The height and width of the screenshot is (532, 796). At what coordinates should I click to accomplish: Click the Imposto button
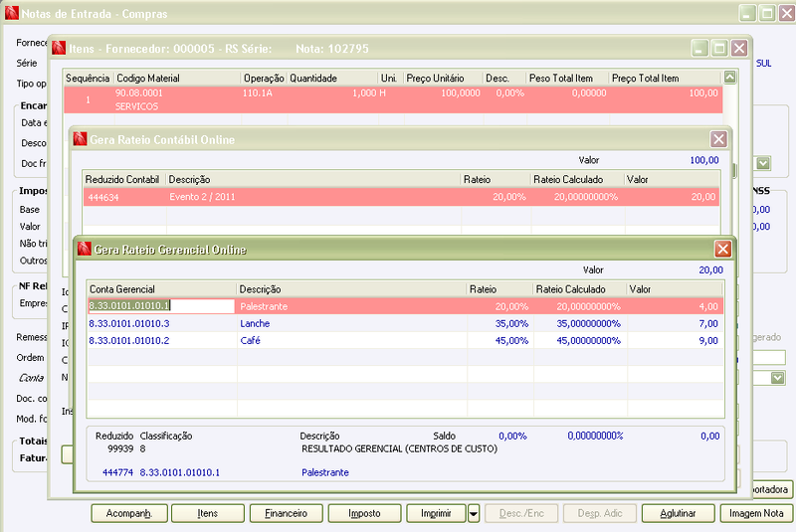[364, 513]
